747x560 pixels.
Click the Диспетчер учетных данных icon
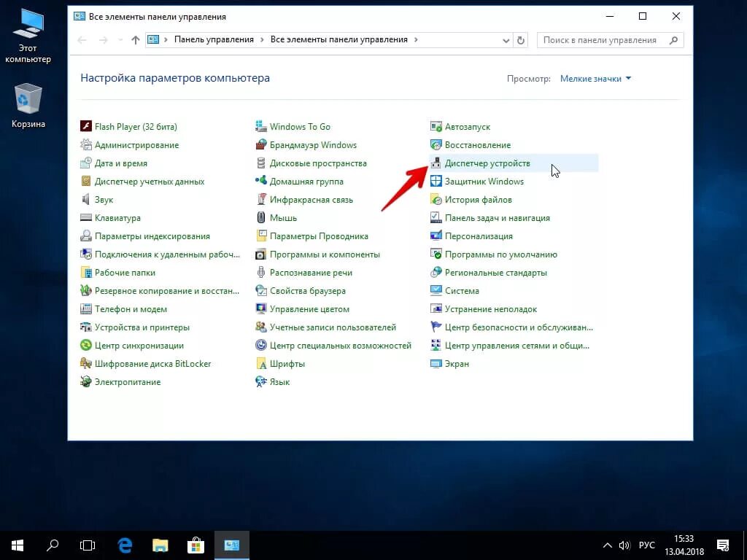pyautogui.click(x=86, y=182)
